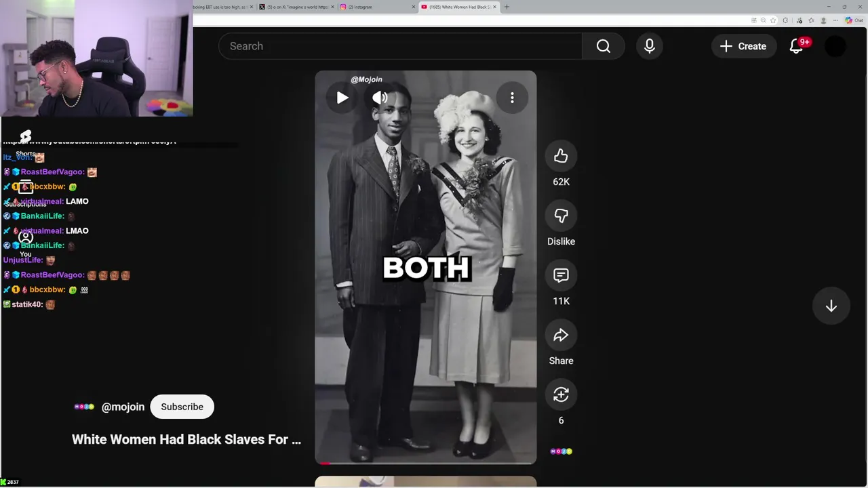The width and height of the screenshot is (868, 488).
Task: Close the Instagram browser tab
Action: [414, 7]
